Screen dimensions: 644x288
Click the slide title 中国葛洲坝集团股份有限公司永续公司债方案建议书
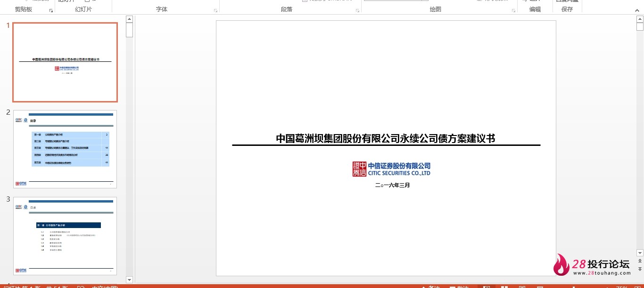point(386,138)
